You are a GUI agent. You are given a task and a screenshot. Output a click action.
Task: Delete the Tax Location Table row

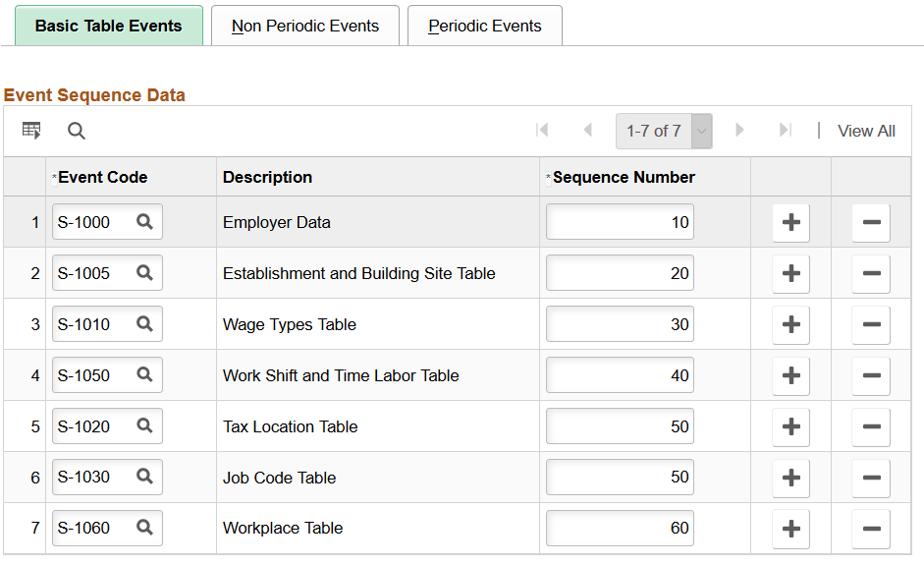click(x=871, y=426)
